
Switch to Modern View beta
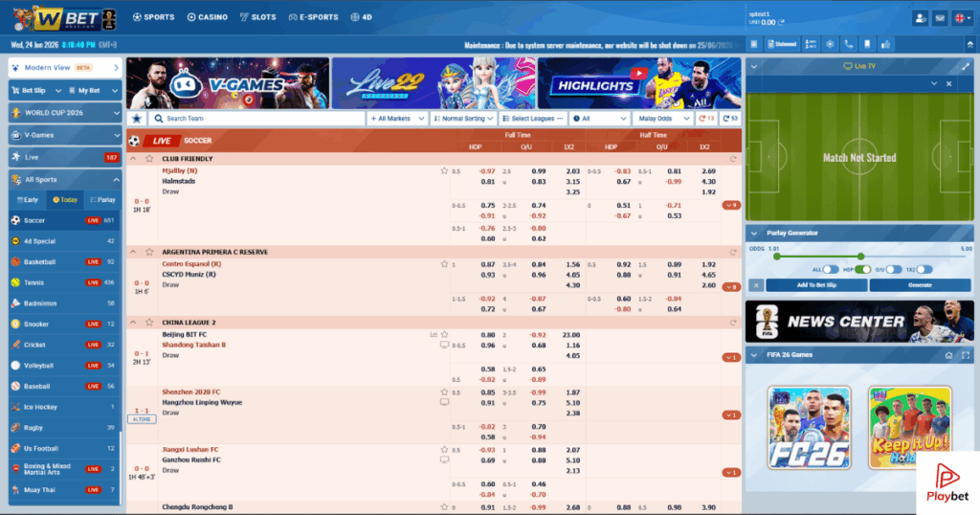point(64,68)
